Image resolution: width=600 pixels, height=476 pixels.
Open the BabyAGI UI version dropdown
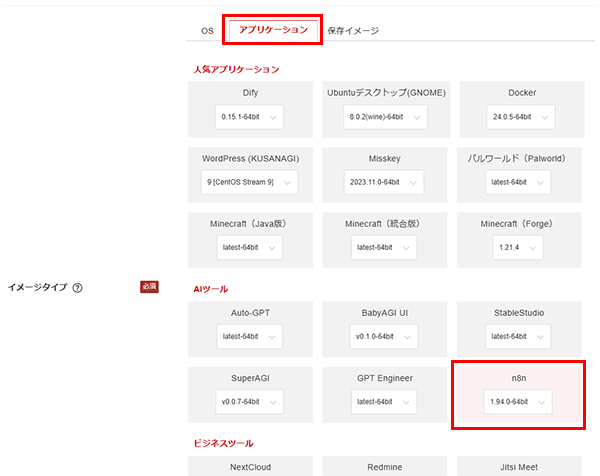coord(384,336)
